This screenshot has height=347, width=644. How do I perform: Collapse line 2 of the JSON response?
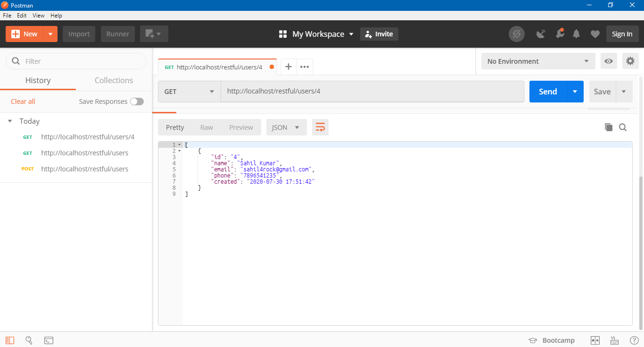(x=180, y=151)
